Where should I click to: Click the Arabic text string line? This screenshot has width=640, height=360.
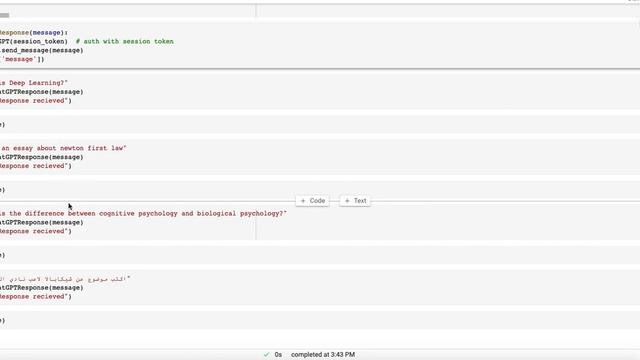pyautogui.click(x=65, y=279)
